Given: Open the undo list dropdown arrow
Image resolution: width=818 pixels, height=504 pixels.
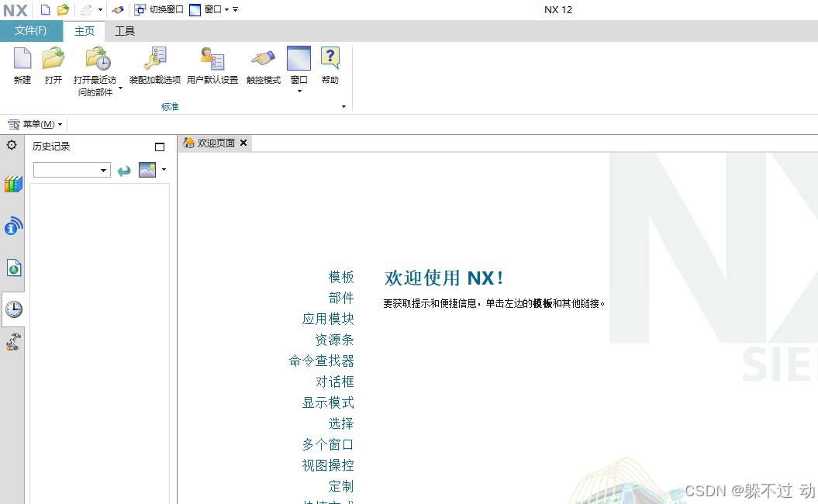Looking at the screenshot, I should tap(100, 9).
